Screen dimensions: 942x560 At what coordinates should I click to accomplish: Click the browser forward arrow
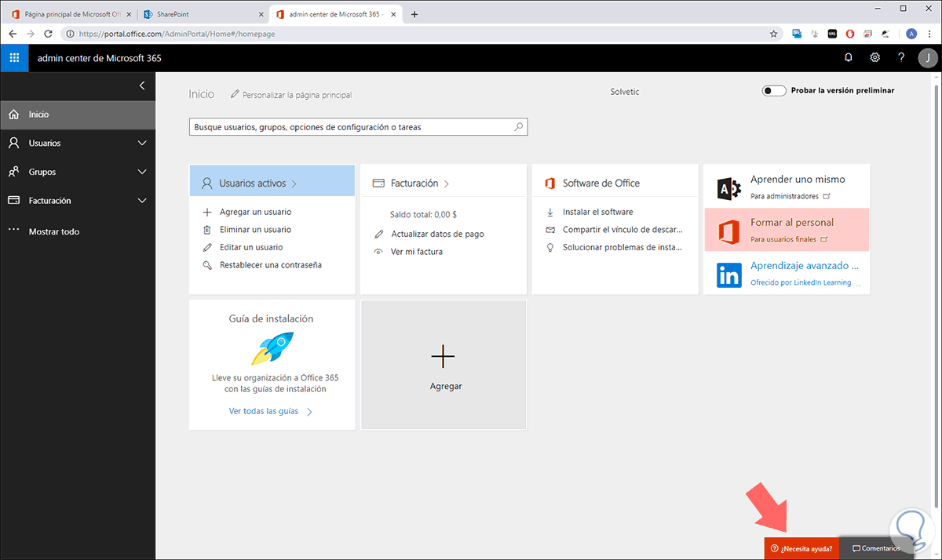[x=31, y=34]
